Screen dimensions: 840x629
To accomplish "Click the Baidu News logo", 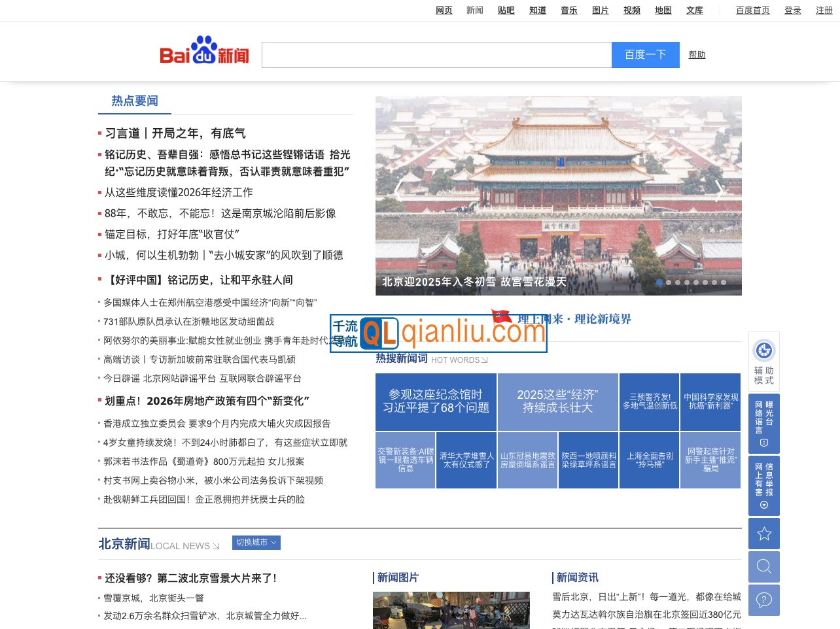I will point(203,52).
